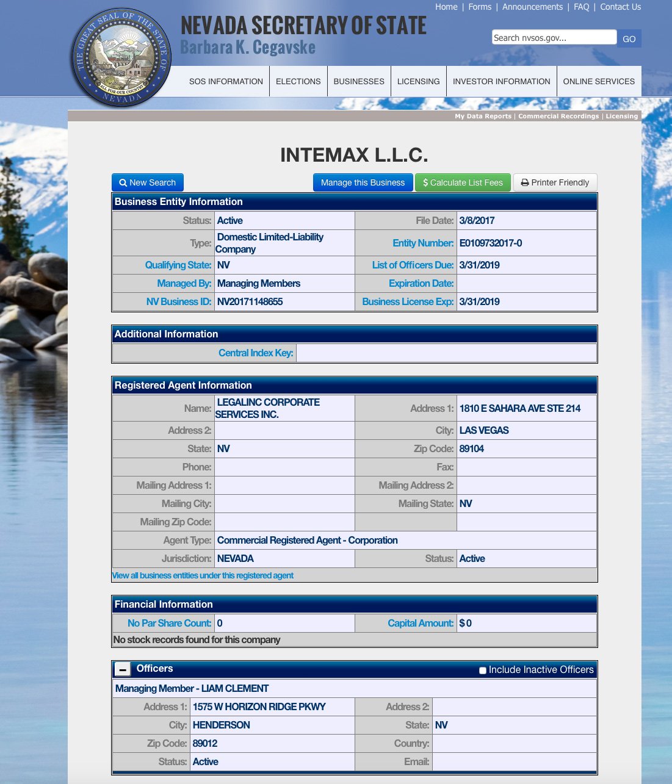Click the LAS VEGAS city value

484,430
